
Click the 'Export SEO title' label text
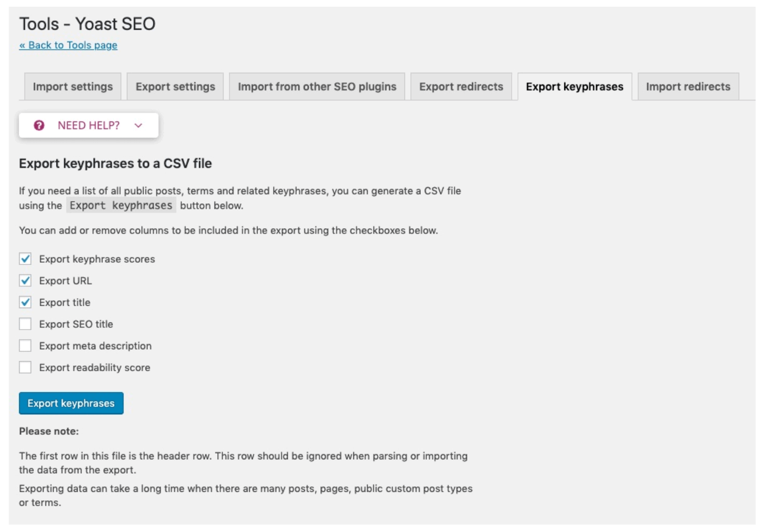[76, 324]
